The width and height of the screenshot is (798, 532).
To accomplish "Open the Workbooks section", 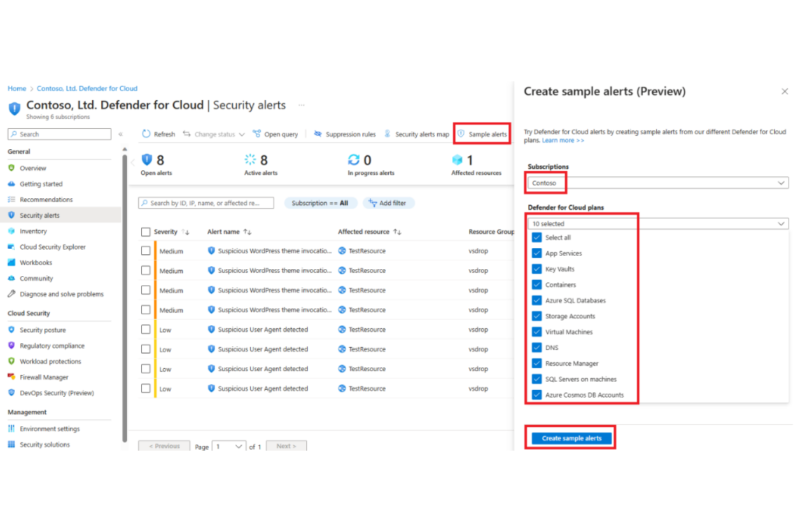I will (36, 262).
